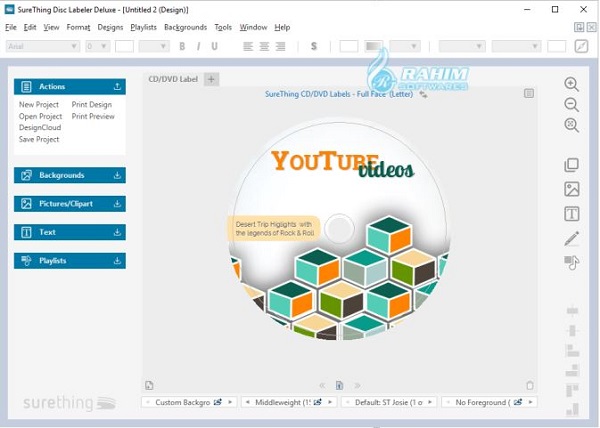Expand the Pictures/Clipart panel

tap(117, 204)
